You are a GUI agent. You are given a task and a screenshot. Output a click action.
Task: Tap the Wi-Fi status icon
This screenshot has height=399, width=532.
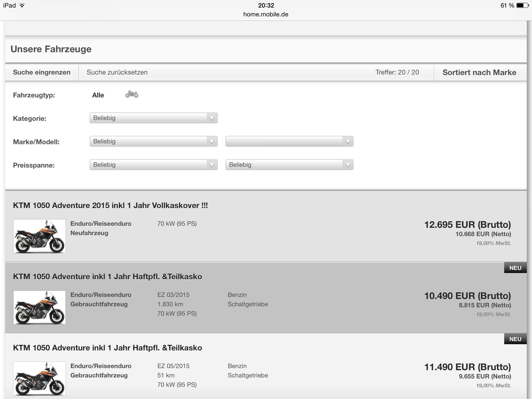[x=22, y=5]
